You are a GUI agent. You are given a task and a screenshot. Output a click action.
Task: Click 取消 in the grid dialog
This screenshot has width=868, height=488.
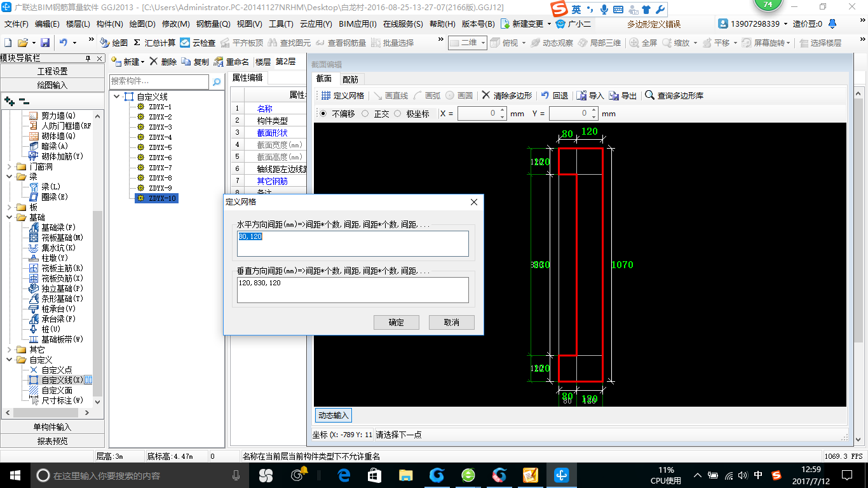[x=452, y=322]
